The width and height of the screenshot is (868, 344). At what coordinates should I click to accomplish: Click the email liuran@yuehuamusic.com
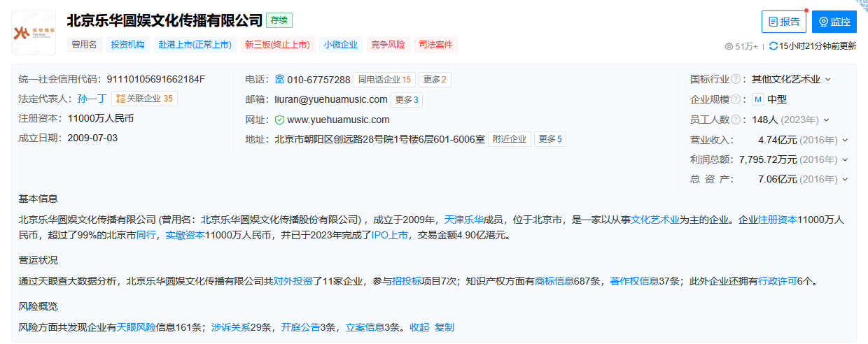330,99
